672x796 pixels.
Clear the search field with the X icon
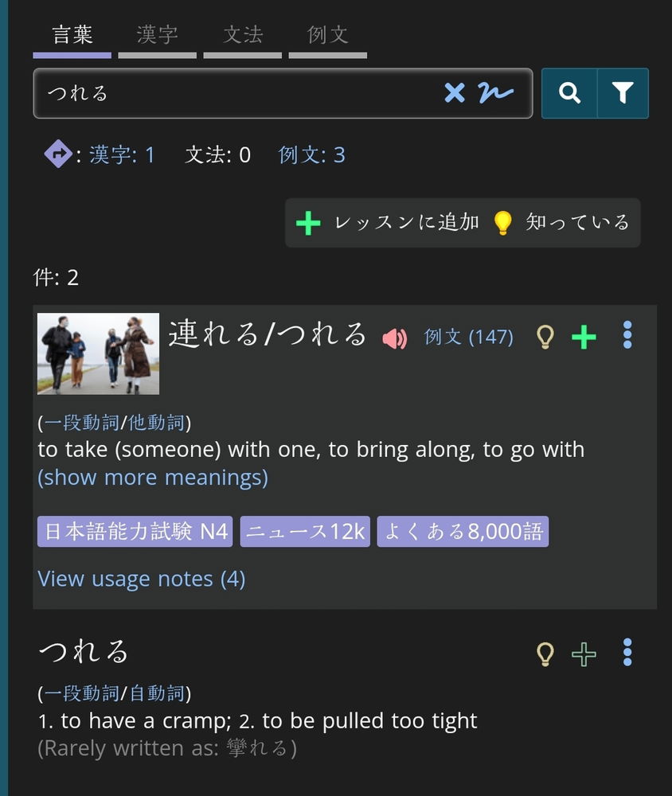(454, 93)
